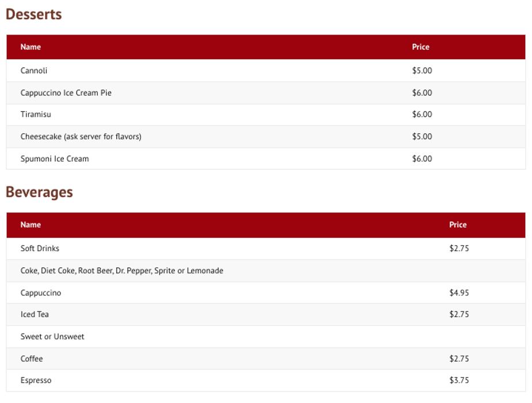
Task: Select Cappuccino in the Beverages table
Action: point(40,293)
